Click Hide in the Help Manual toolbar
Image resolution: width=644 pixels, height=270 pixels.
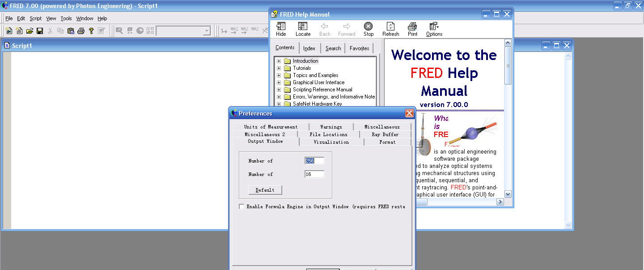click(x=281, y=30)
